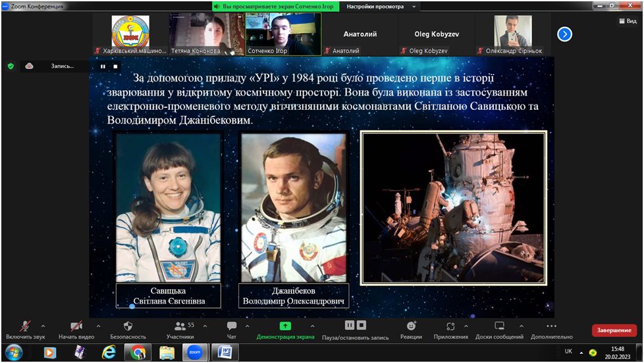Expand the arrow next to Приложения

[466, 326]
